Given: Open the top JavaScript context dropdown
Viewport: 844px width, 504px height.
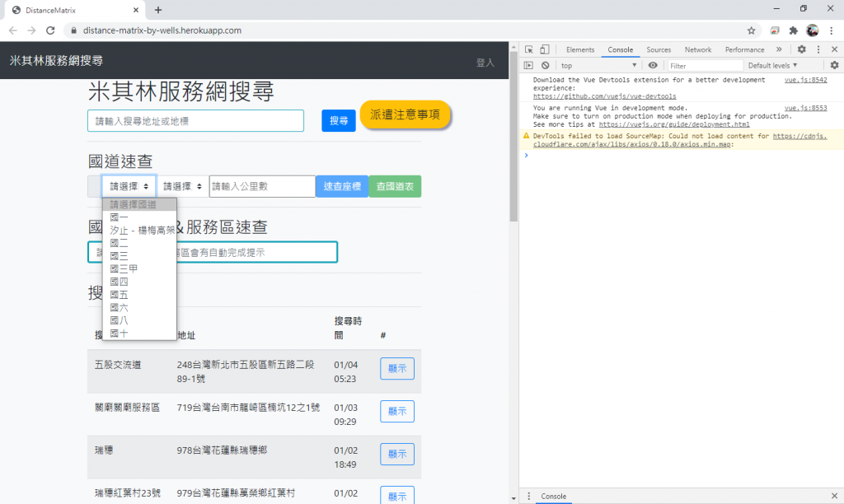Looking at the screenshot, I should [598, 66].
